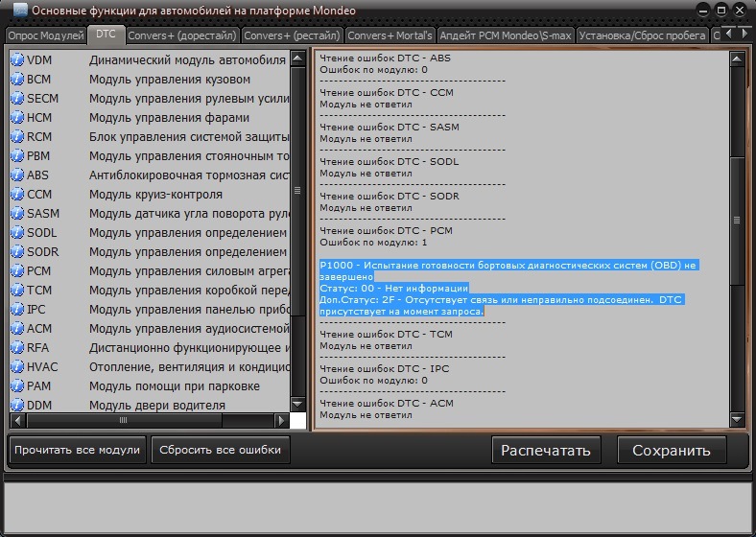Click 'Чтение ошибок DTC - PCM' line
The image size is (756, 537).
pos(387,230)
